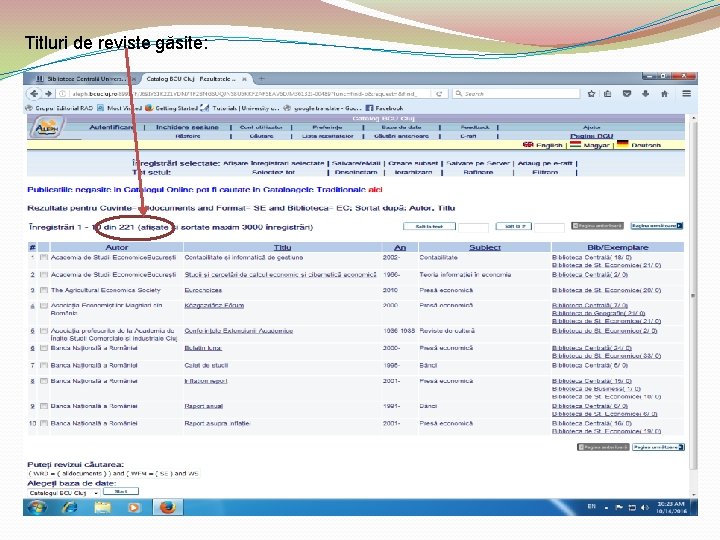Open the Catalogul BCU Cluj database dropdown
Viewport: 720px width, 540px height.
[x=64, y=493]
